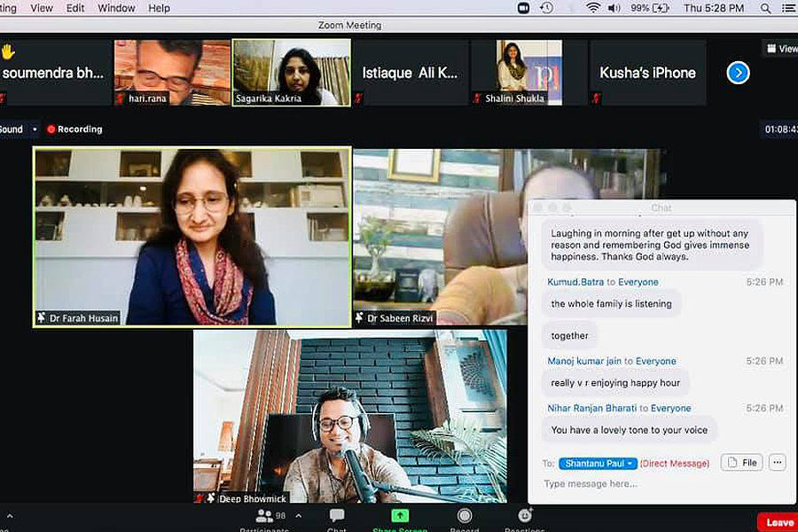Click the File button in chat
Image resolution: width=798 pixels, height=532 pixels.
click(x=742, y=462)
